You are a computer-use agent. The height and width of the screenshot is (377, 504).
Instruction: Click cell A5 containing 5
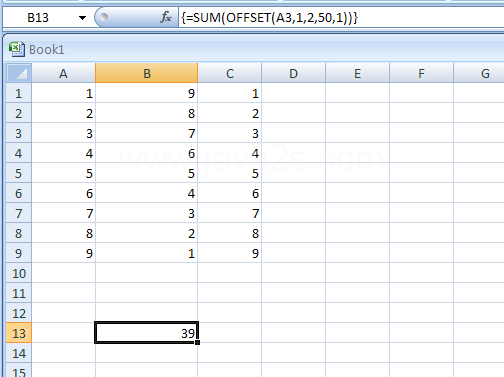(x=63, y=173)
